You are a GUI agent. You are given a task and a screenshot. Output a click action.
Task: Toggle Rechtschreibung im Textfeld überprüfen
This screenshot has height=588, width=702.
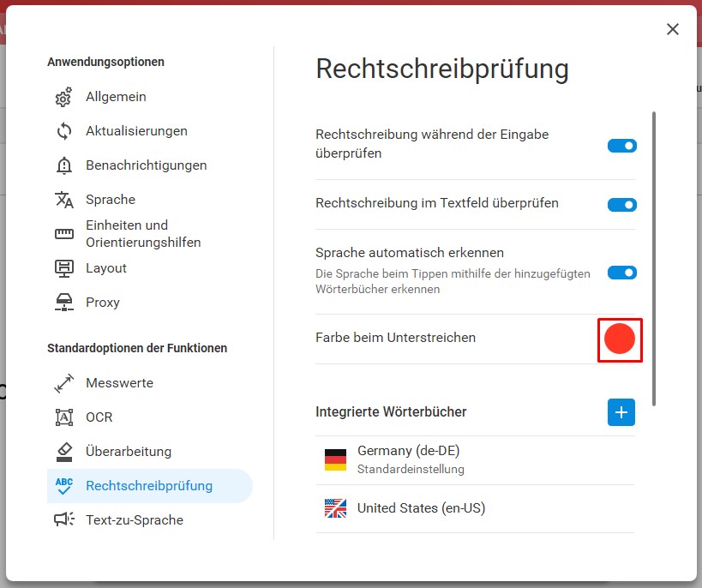pyautogui.click(x=622, y=205)
